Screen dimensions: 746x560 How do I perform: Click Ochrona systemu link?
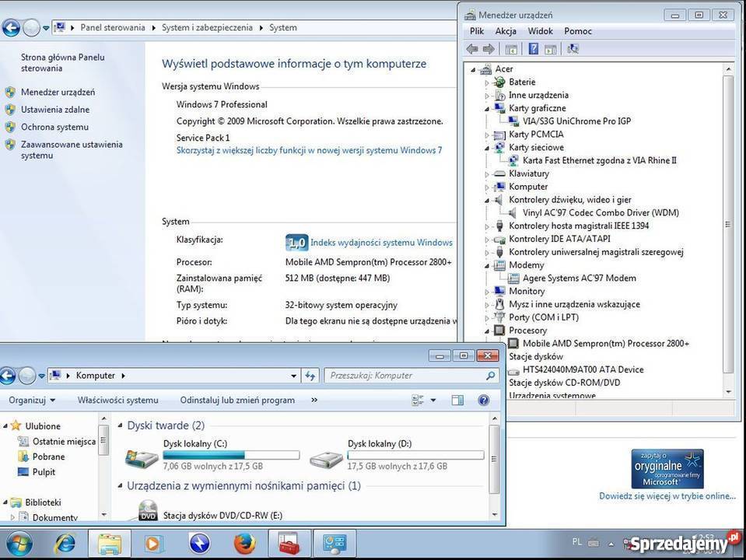[54, 127]
